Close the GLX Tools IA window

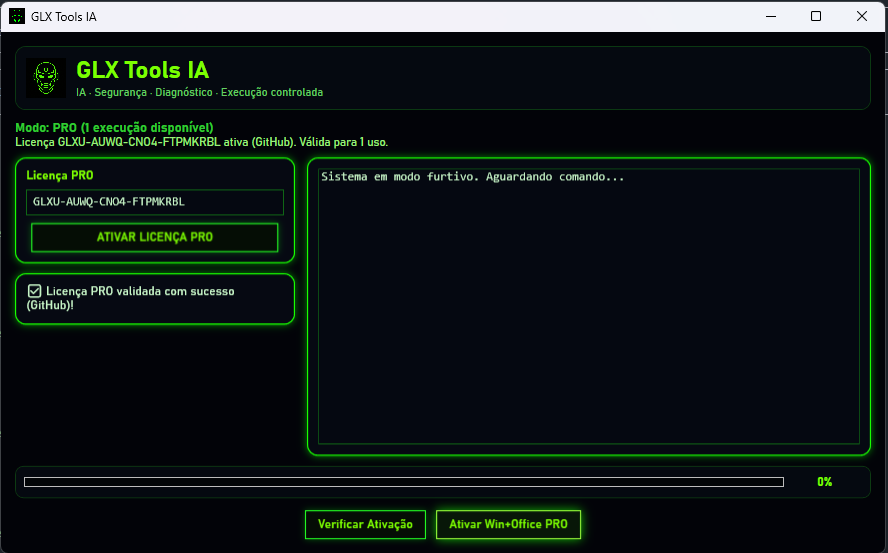862,16
